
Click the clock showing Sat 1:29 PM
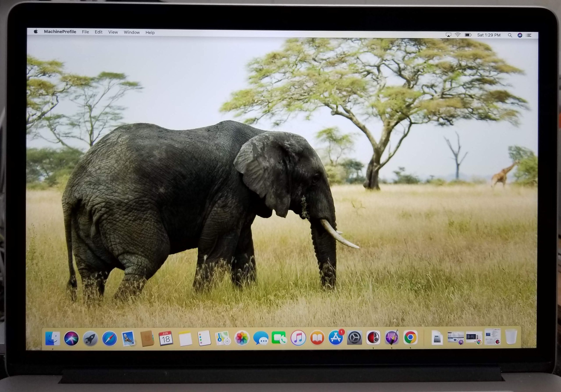point(489,35)
